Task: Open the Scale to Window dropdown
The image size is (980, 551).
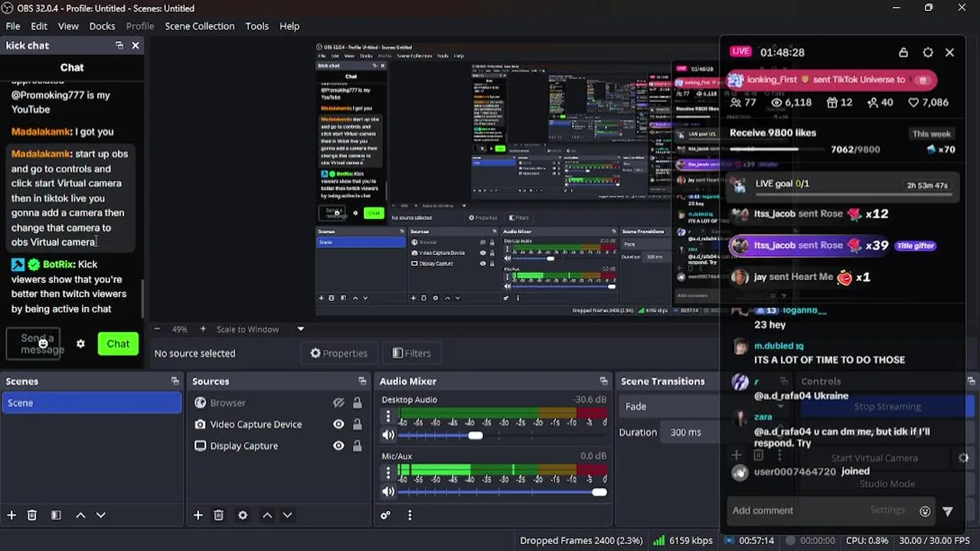Action: [260, 329]
